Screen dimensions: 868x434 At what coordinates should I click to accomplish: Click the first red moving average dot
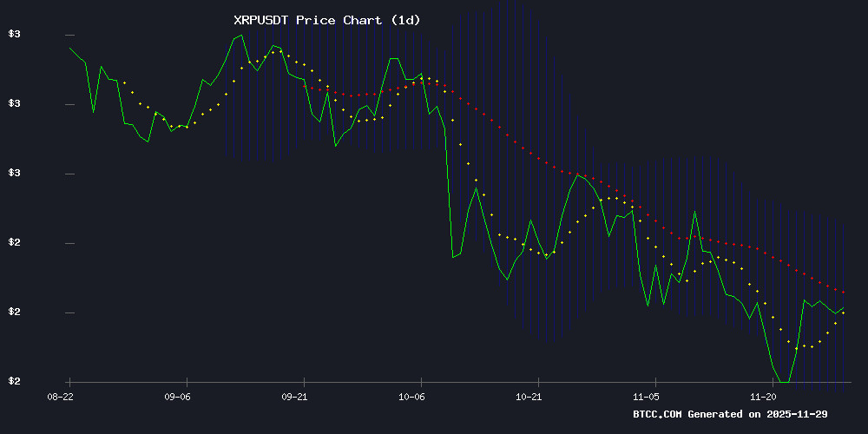304,86
